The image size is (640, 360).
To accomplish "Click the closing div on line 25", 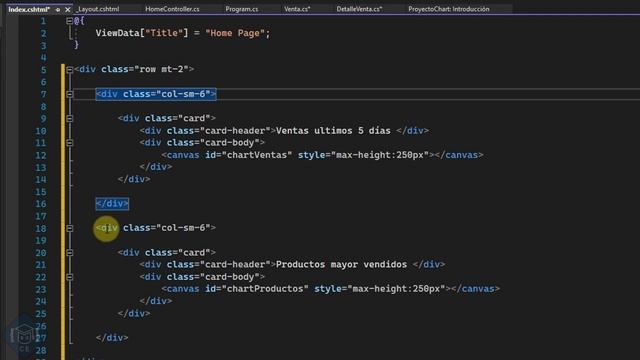I will [x=134, y=313].
